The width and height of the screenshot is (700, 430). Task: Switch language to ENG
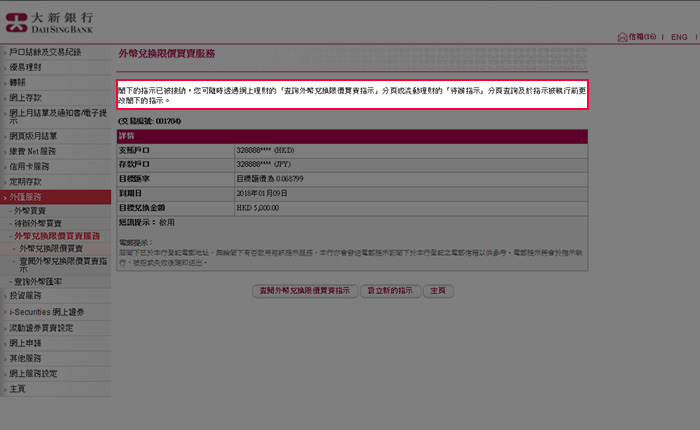679,37
